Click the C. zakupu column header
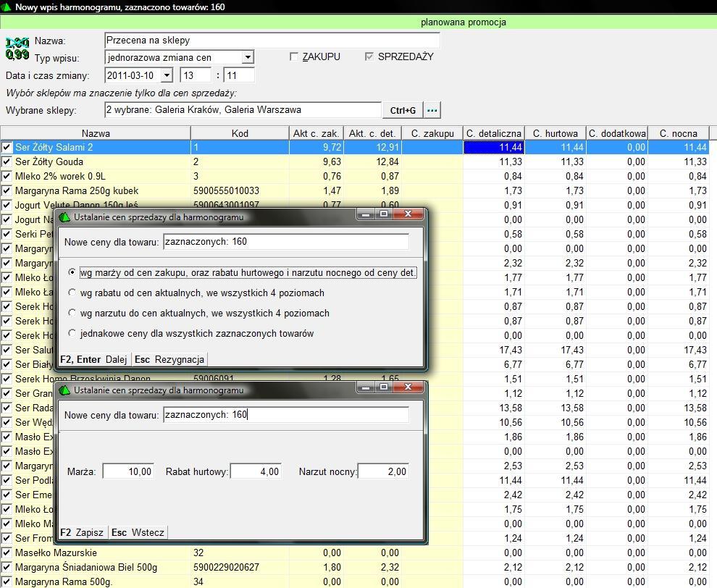 click(432, 133)
